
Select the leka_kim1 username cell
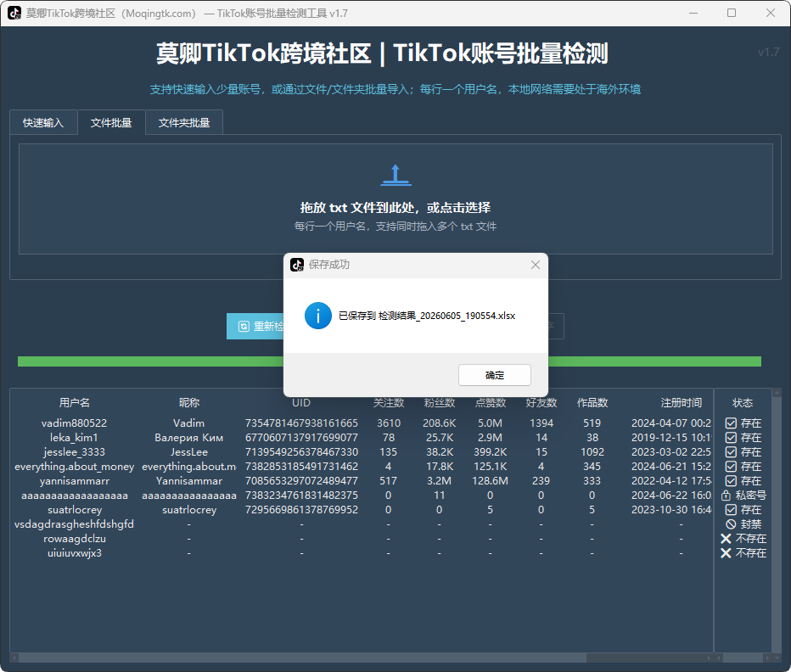pyautogui.click(x=74, y=438)
